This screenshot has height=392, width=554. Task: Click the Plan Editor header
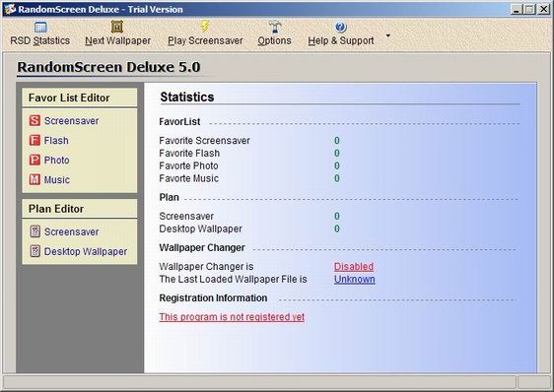point(80,209)
